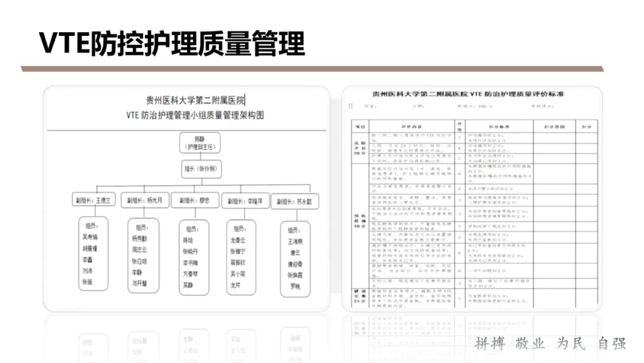Click the 副组长 box above 龙春云's group
The image size is (644, 363).
[245, 201]
